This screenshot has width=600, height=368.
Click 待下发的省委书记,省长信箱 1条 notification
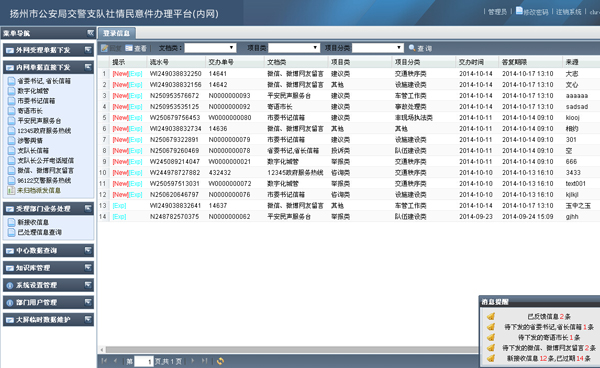[549, 327]
